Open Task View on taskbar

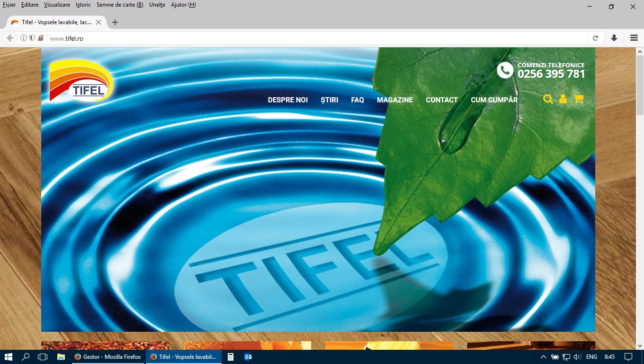pos(43,357)
